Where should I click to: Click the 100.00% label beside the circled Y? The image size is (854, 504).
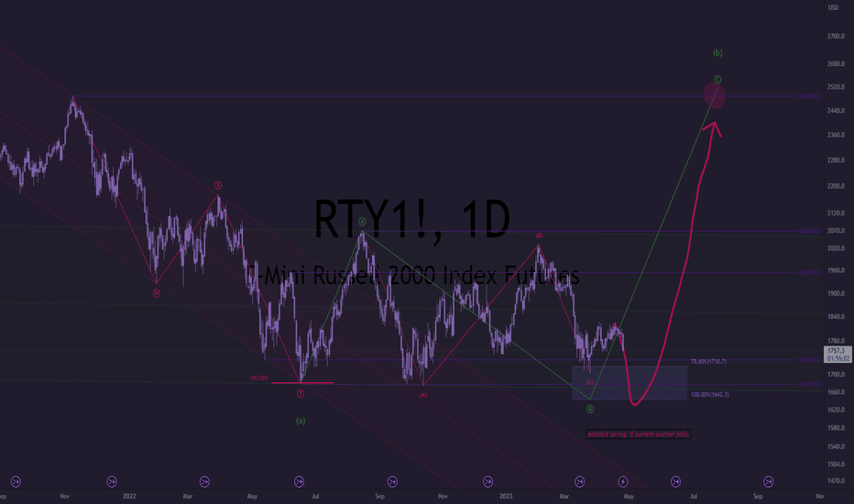(258, 378)
